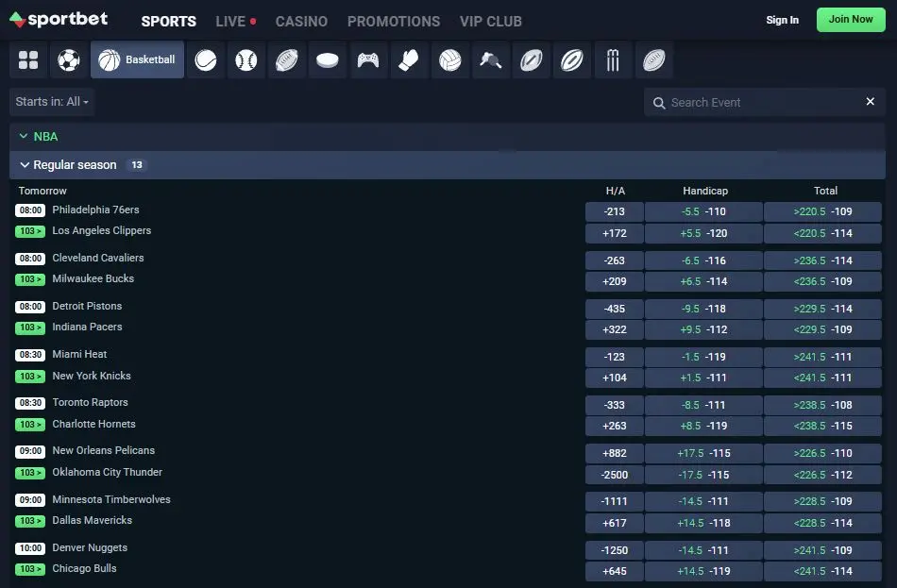Open additional markets for Denver Nuggets game
This screenshot has height=588, width=897.
tap(29, 569)
